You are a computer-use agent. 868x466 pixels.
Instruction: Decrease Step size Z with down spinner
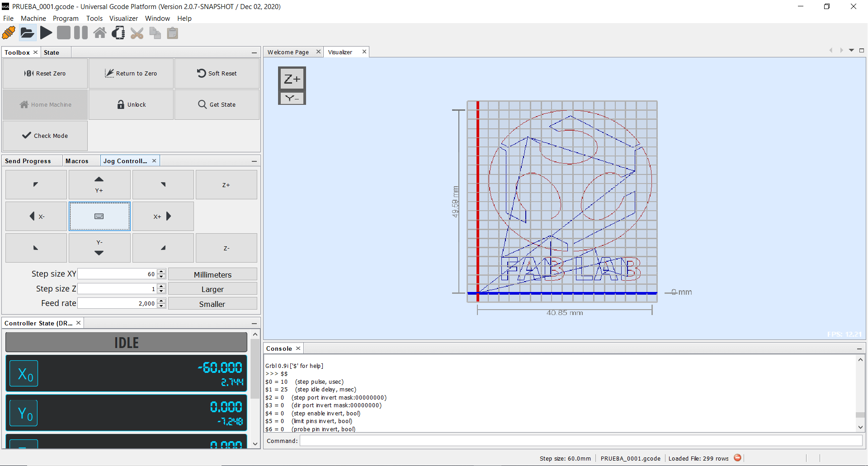(161, 291)
